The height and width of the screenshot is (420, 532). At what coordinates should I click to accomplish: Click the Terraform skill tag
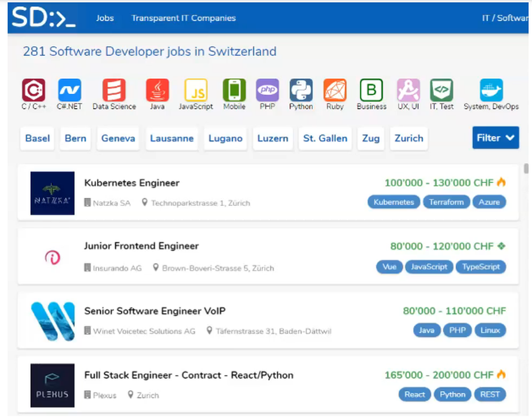click(x=446, y=202)
